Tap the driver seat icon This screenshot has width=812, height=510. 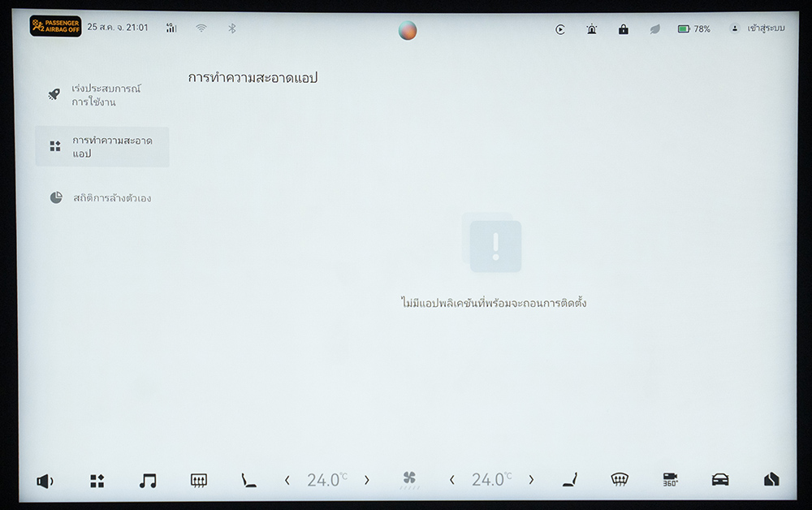[248, 481]
